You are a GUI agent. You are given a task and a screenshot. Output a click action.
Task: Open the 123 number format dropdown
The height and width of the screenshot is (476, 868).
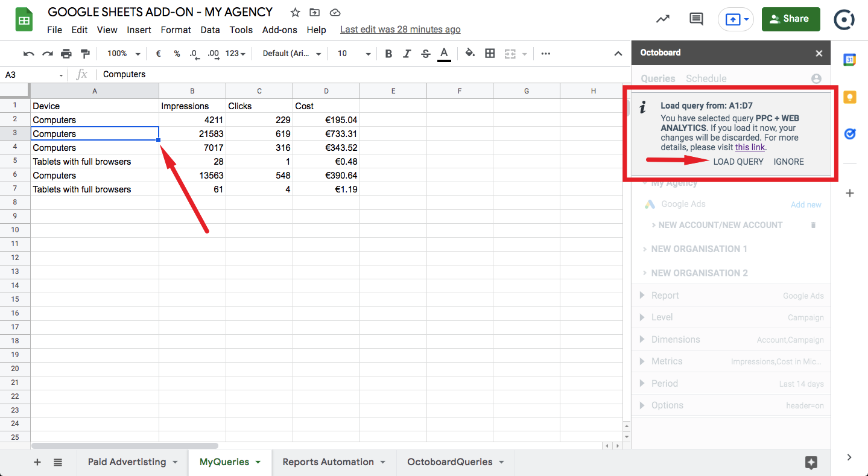[235, 54]
